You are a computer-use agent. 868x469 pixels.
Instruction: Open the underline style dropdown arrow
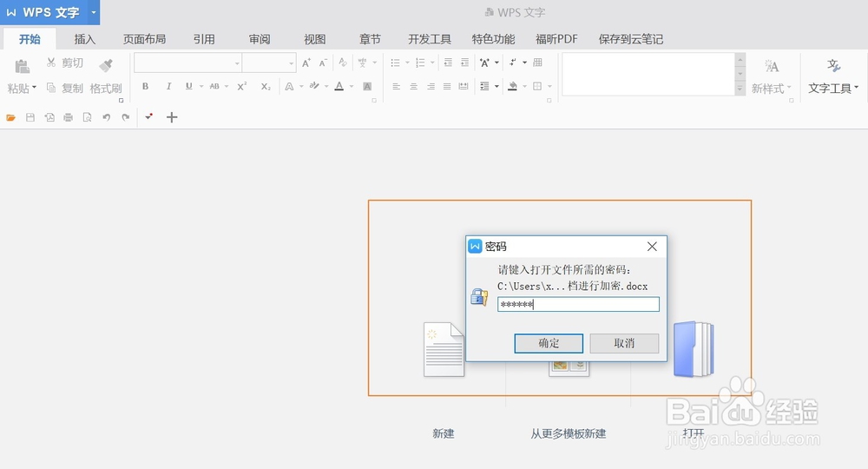[x=201, y=86]
